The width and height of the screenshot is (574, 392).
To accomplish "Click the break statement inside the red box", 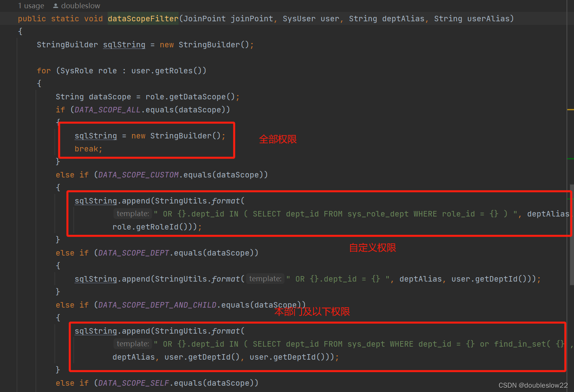I will 86,149.
